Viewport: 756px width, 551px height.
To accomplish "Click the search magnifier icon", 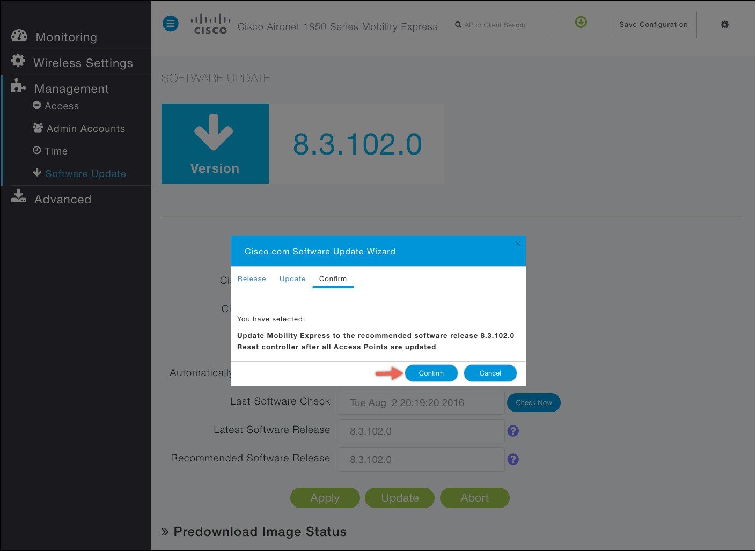I will coord(458,25).
